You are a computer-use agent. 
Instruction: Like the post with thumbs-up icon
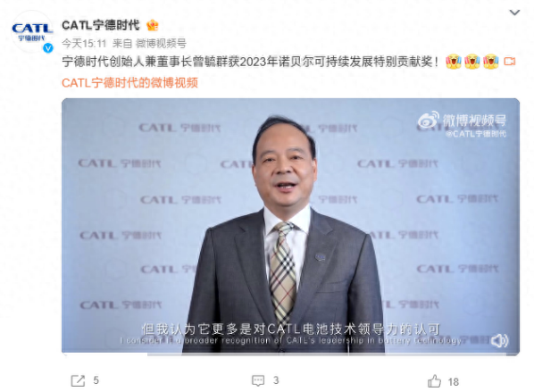coord(434,381)
